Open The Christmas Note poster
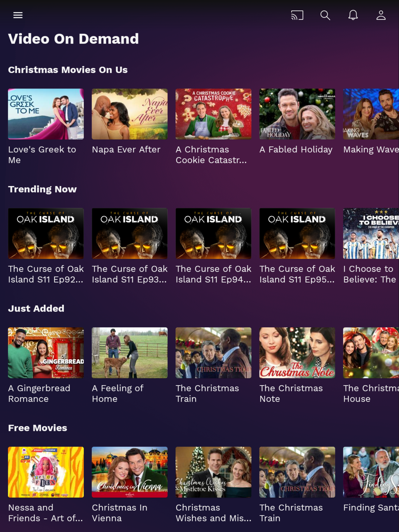This screenshot has height=532, width=399. [x=297, y=353]
